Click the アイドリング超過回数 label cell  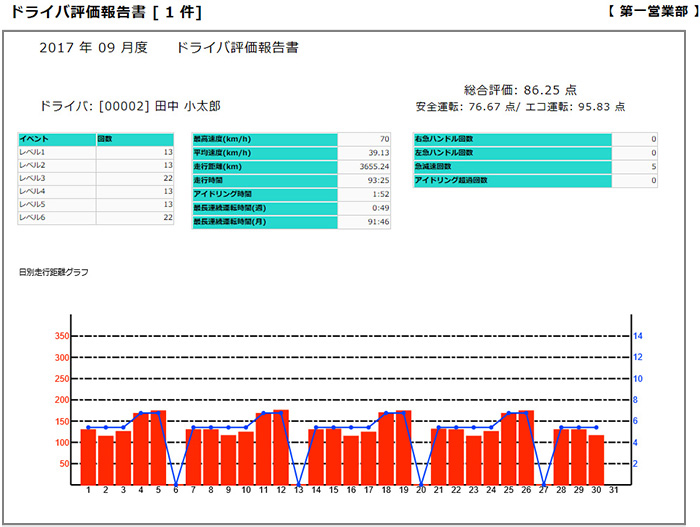pyautogui.click(x=511, y=180)
